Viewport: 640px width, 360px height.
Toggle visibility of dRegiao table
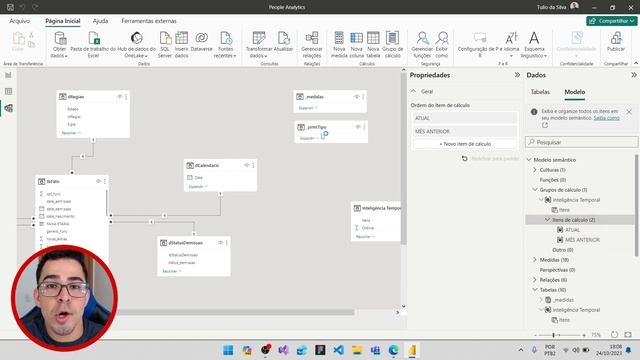coord(120,97)
